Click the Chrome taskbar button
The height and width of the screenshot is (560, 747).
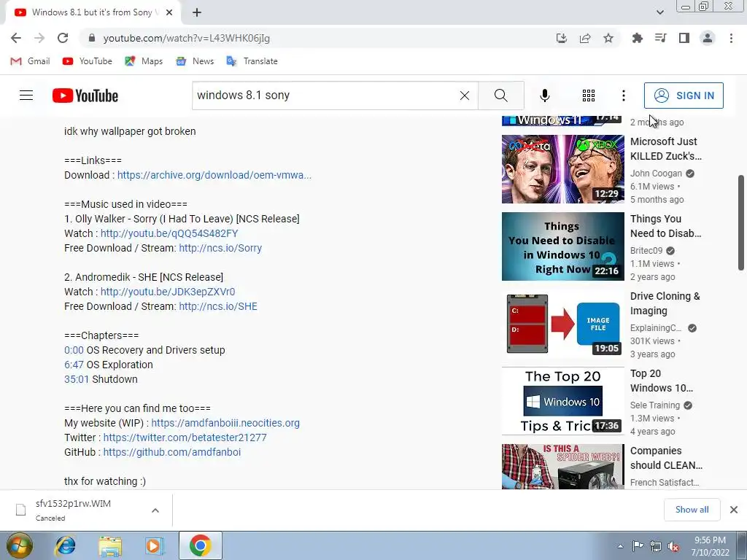click(201, 545)
